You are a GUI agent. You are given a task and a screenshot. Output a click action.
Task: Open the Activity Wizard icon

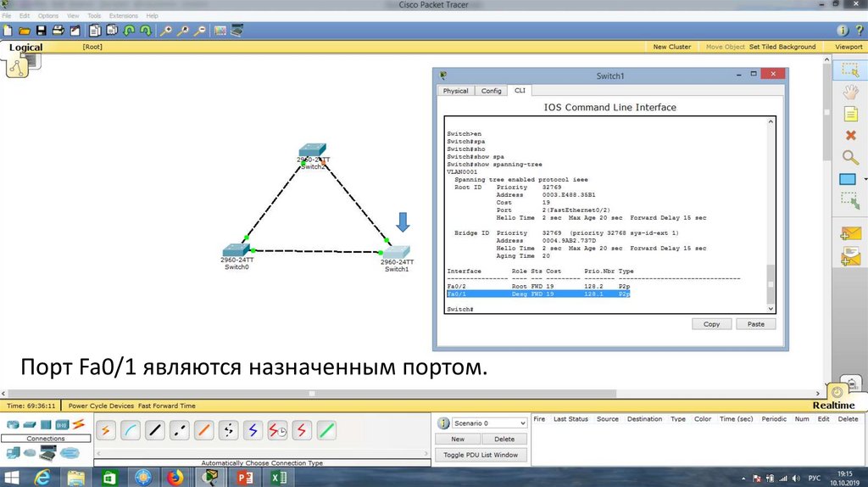click(75, 31)
